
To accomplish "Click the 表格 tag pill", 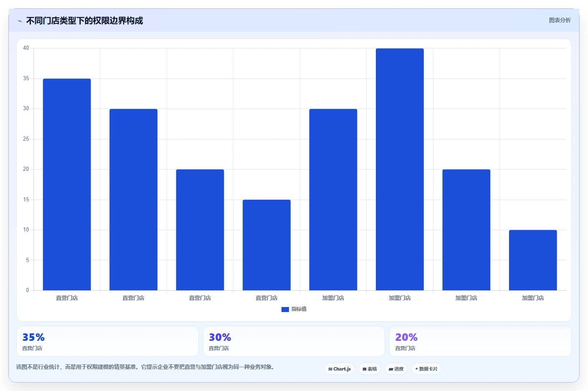I will pos(370,369).
